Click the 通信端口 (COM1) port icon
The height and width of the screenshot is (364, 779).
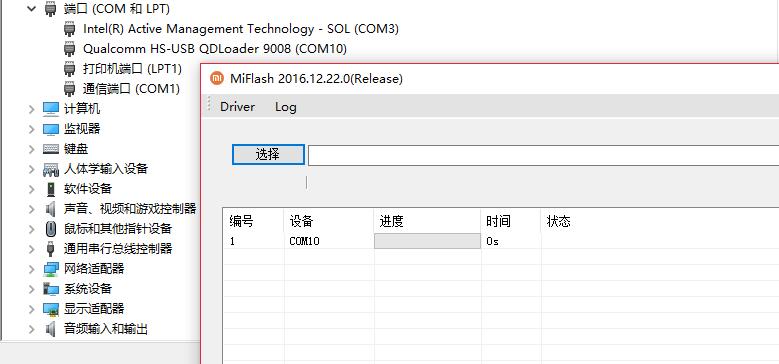[x=70, y=89]
